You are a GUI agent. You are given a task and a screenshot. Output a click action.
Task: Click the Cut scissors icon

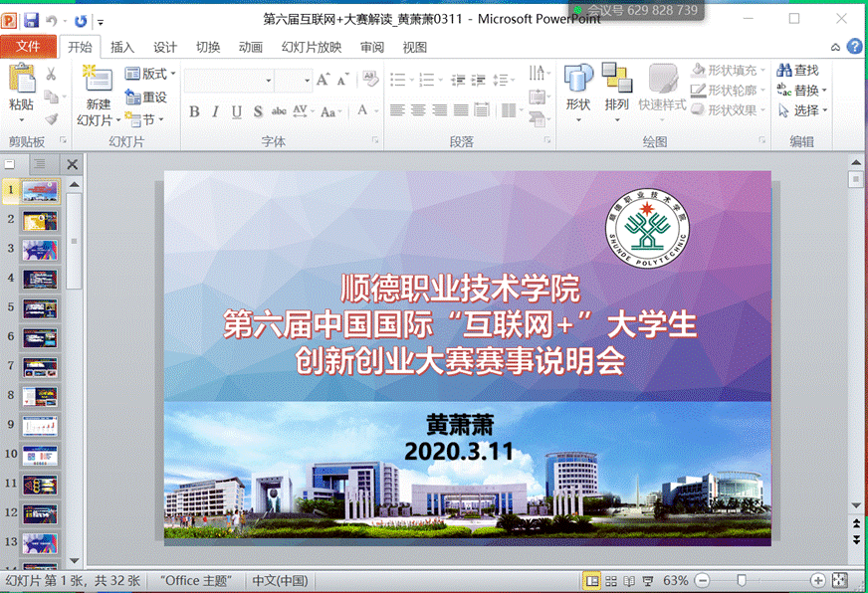(x=52, y=74)
